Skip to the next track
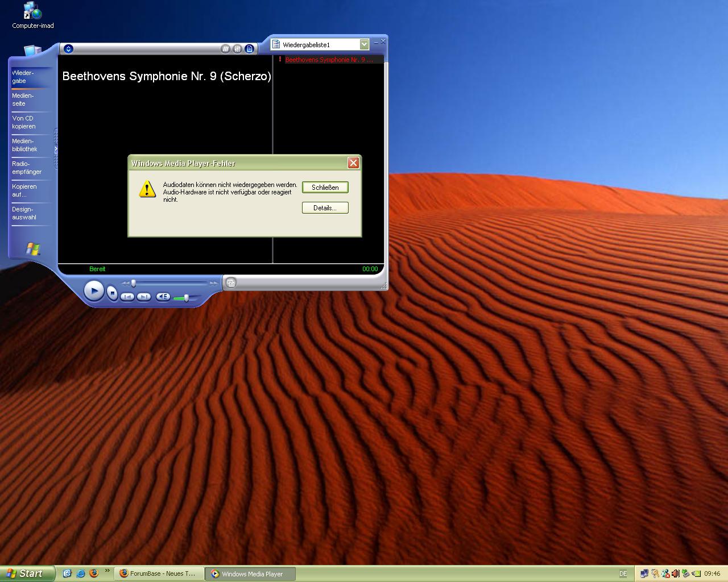728x582 pixels. tap(144, 297)
